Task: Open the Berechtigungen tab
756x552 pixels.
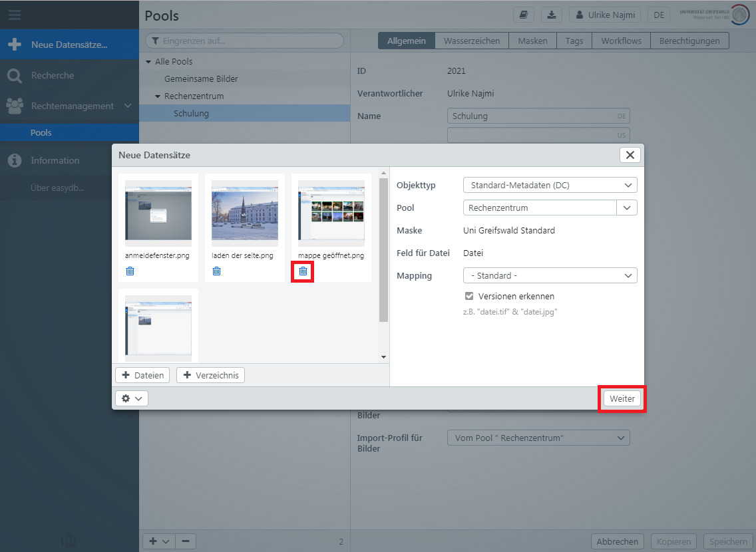Action: click(689, 41)
